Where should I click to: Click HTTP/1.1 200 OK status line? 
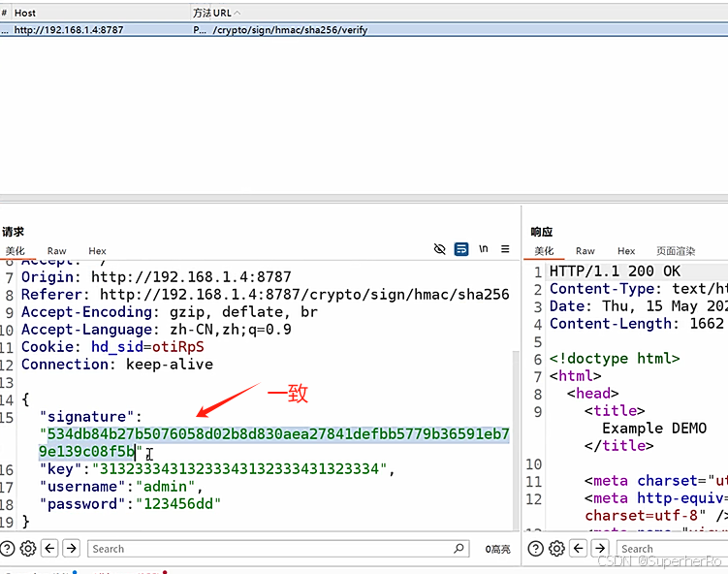615,271
